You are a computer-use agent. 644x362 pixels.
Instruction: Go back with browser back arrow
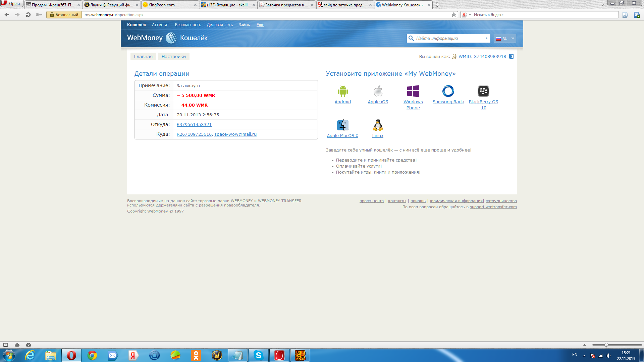(7, 15)
